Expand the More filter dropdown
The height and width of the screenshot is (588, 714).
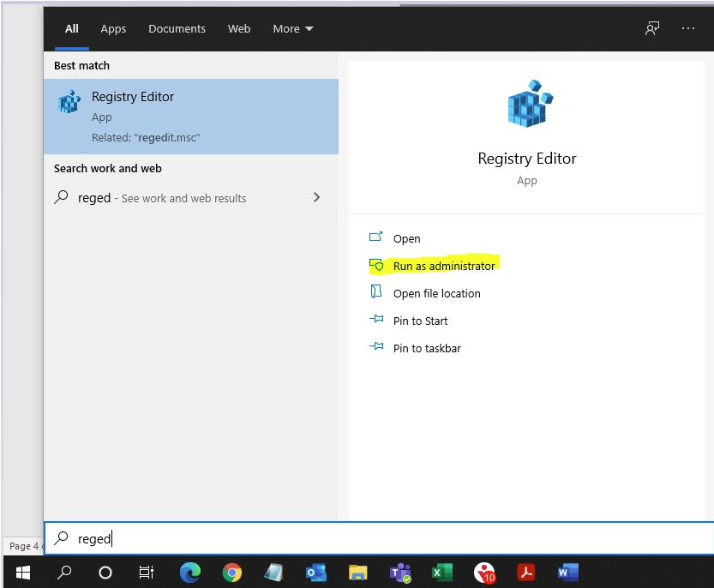[x=293, y=29]
